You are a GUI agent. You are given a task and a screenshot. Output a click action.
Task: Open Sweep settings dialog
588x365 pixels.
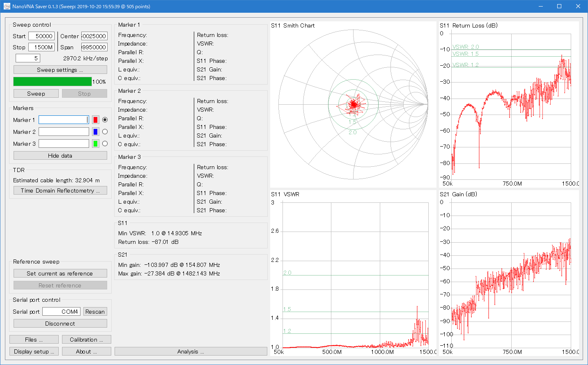pyautogui.click(x=60, y=70)
